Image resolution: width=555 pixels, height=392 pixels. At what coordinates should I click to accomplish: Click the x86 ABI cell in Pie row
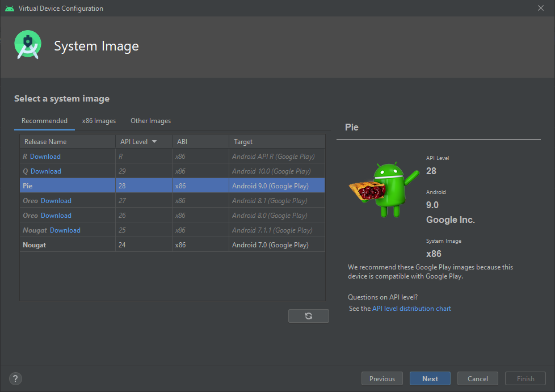pos(200,186)
